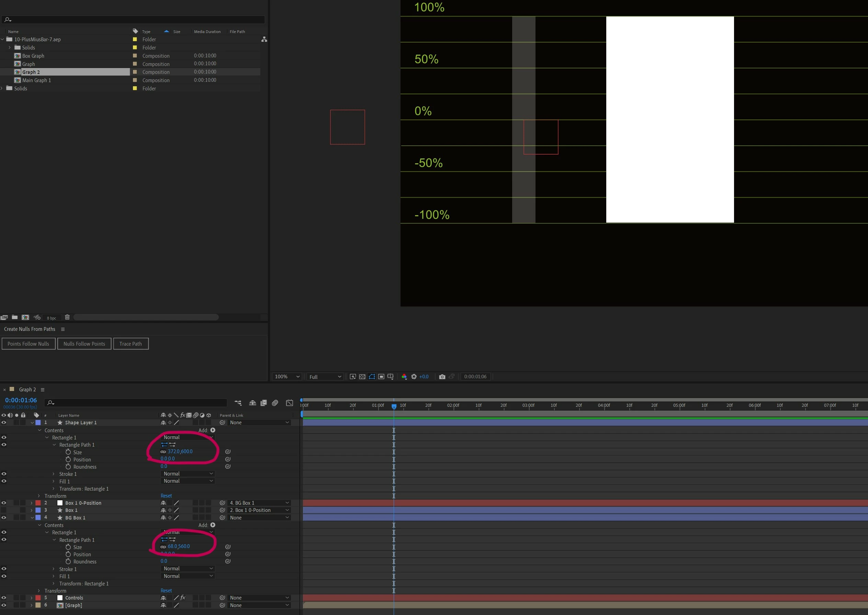868x615 pixels.
Task: Open the Graph Editor in timeline
Action: 289,403
